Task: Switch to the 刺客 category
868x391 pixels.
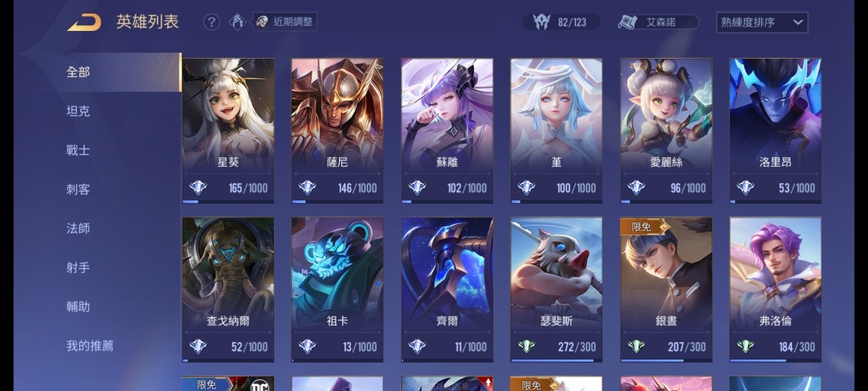Action: (78, 189)
